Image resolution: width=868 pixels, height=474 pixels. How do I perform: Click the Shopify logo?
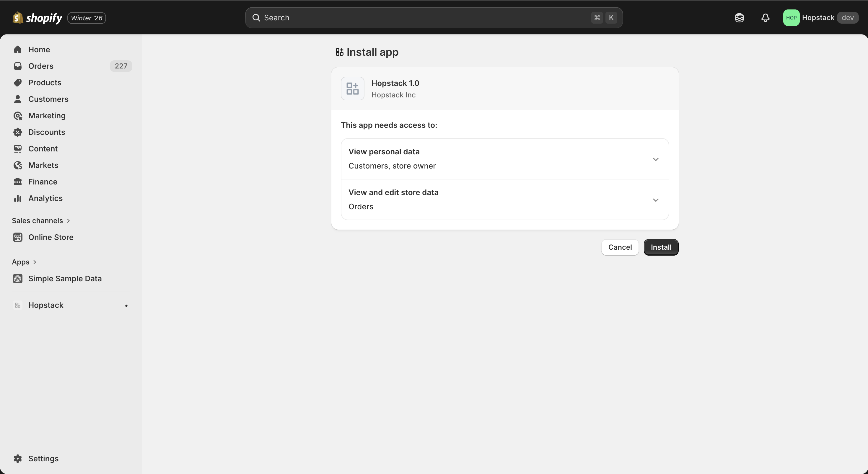click(x=37, y=18)
